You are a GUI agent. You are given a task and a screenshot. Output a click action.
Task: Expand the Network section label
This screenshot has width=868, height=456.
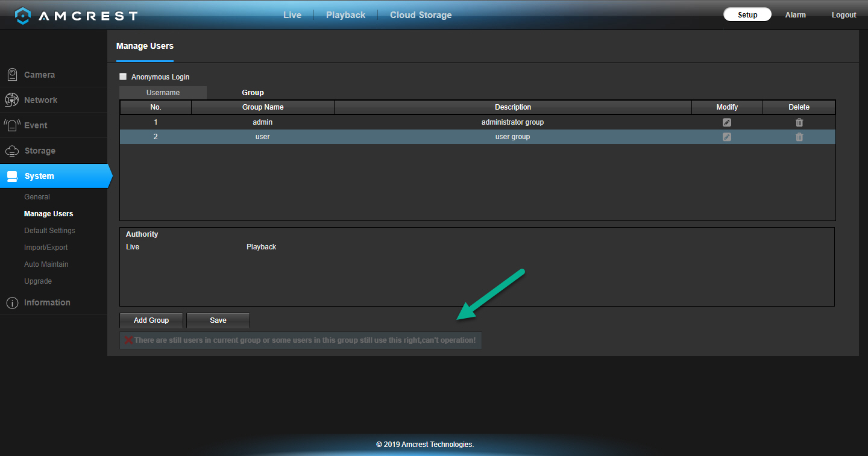pos(40,100)
